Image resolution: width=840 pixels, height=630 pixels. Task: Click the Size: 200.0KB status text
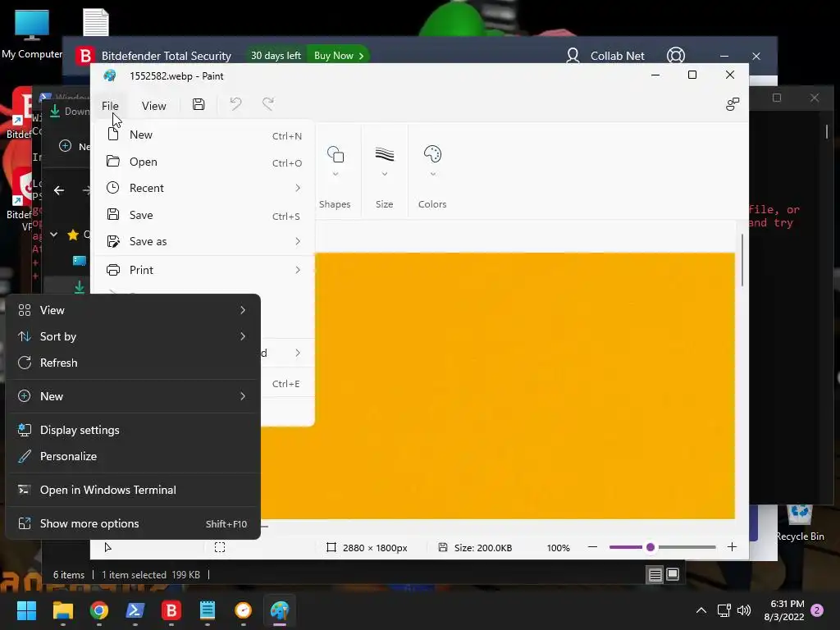pos(483,547)
